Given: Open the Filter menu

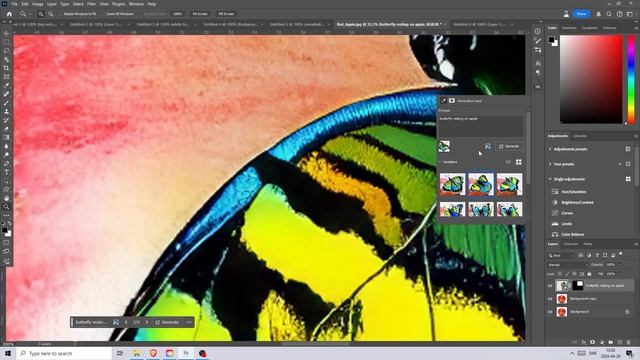Looking at the screenshot, I should (91, 4).
